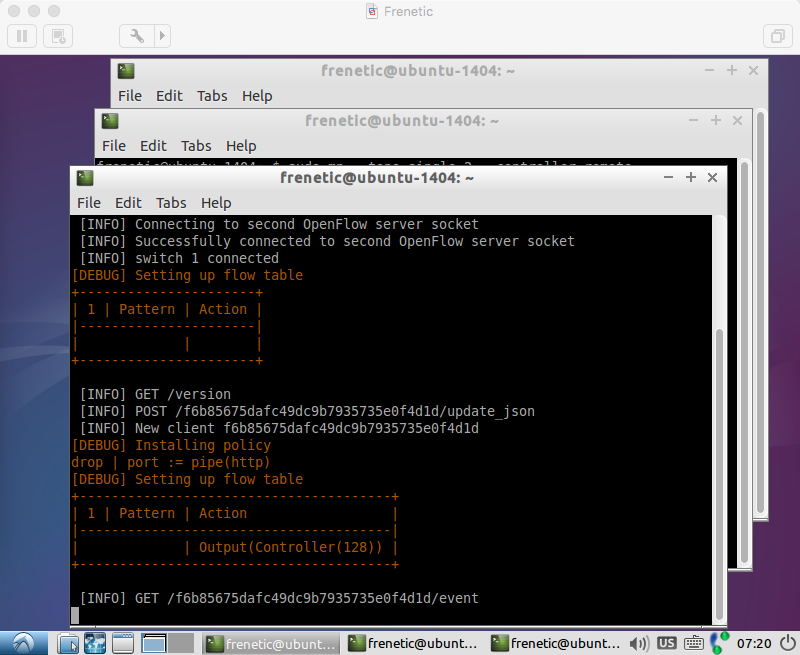
Task: Maximize the middle terminal window
Action: click(x=716, y=120)
